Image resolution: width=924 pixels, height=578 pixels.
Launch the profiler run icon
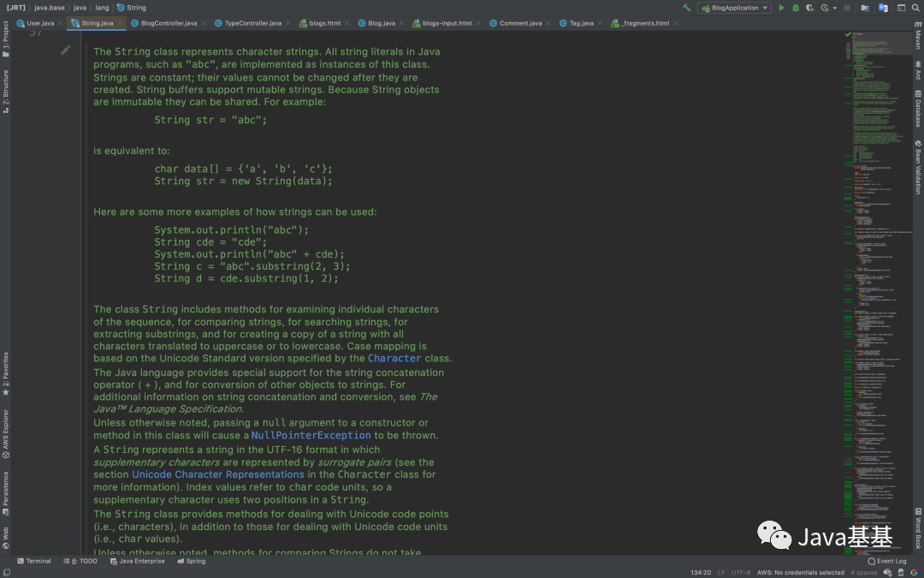(x=825, y=8)
